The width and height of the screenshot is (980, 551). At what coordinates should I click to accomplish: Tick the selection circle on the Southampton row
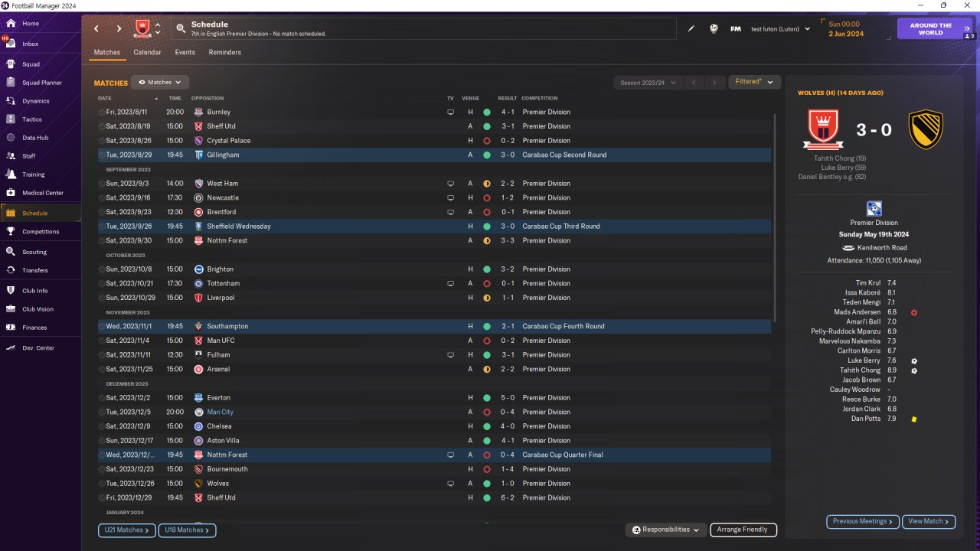(x=102, y=327)
